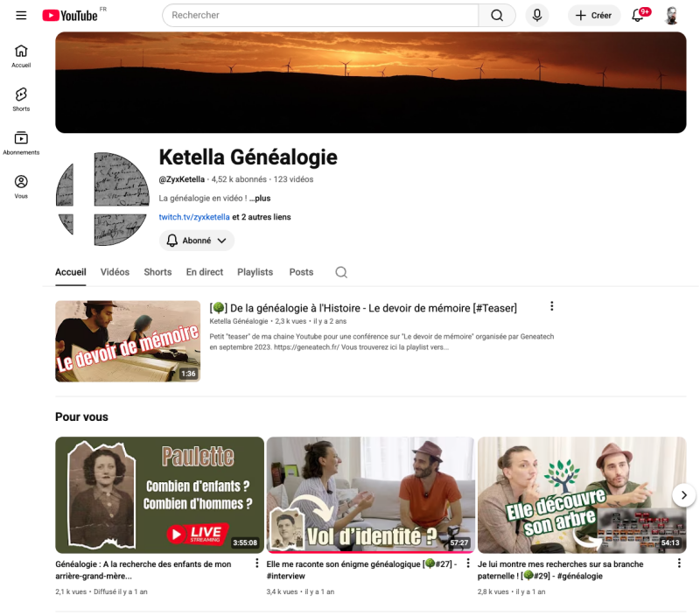Focus the Rechercher search field
Viewport: 700px width, 616px height.
click(x=320, y=15)
